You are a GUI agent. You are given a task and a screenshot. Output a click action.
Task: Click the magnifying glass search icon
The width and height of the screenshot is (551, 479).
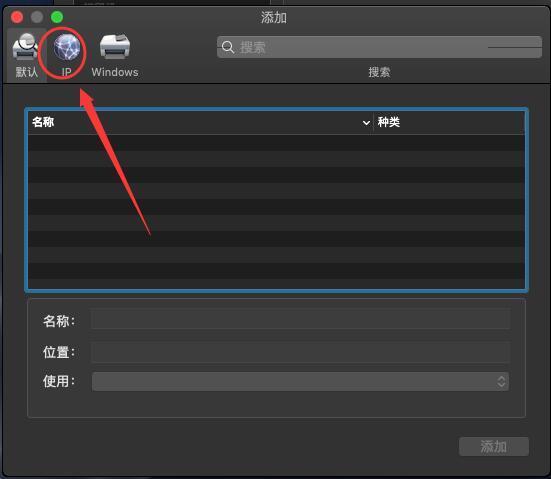pos(228,47)
